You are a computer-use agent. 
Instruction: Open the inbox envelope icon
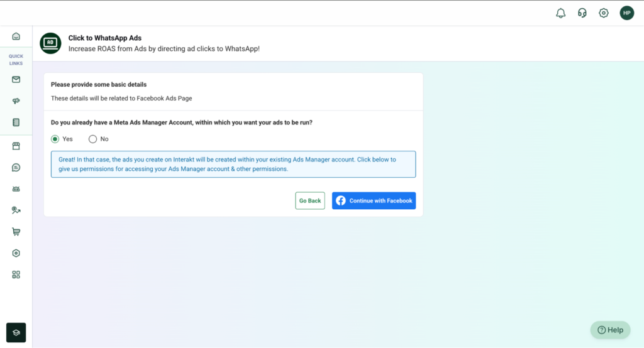pos(16,80)
